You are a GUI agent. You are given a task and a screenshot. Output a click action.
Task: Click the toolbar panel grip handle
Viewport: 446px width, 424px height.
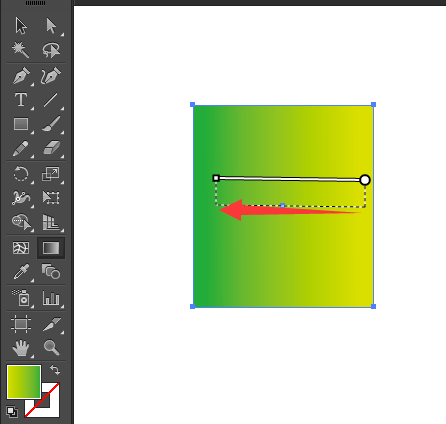(36, 3)
